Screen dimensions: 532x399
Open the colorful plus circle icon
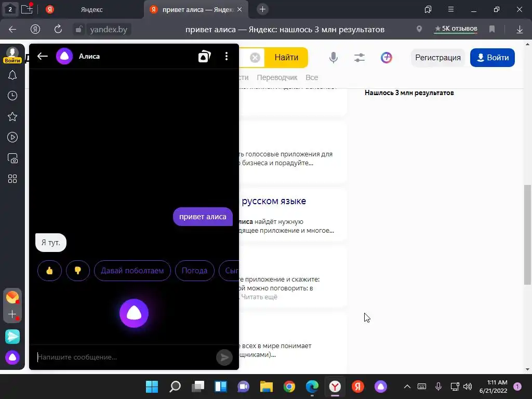point(386,57)
